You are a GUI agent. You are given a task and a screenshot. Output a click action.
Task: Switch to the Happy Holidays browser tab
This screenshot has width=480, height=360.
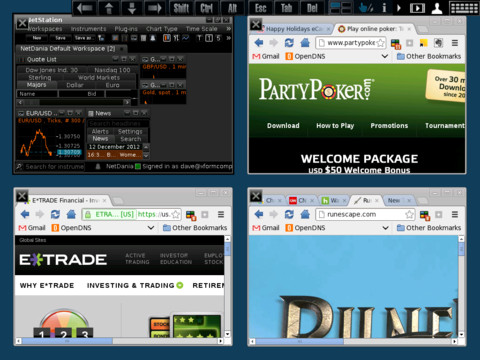[x=294, y=29]
